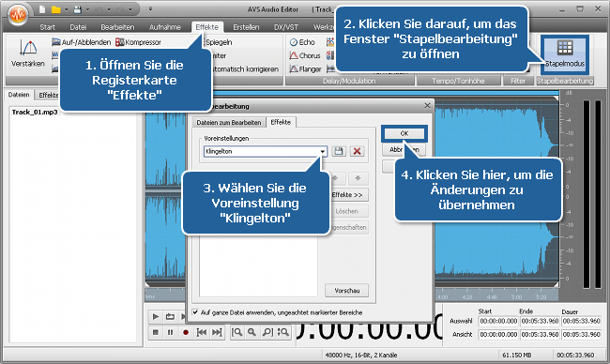610x364 pixels.
Task: Click the Spiegeln effect
Action: coord(219,42)
